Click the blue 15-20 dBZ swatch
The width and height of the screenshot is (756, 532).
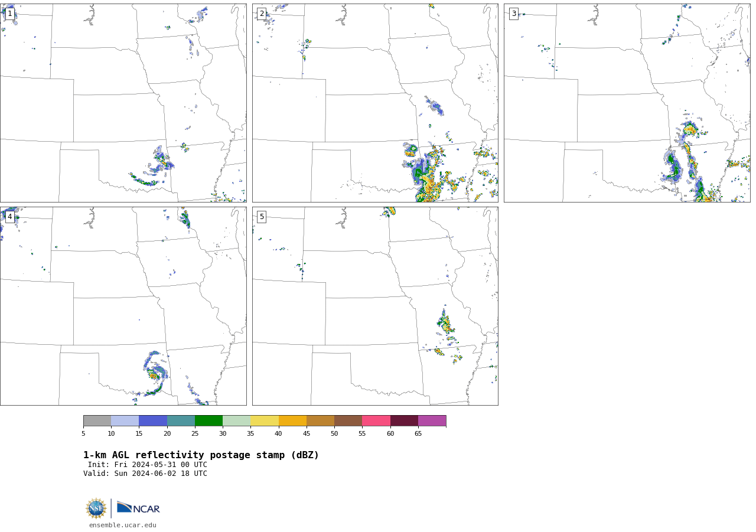[x=153, y=420]
